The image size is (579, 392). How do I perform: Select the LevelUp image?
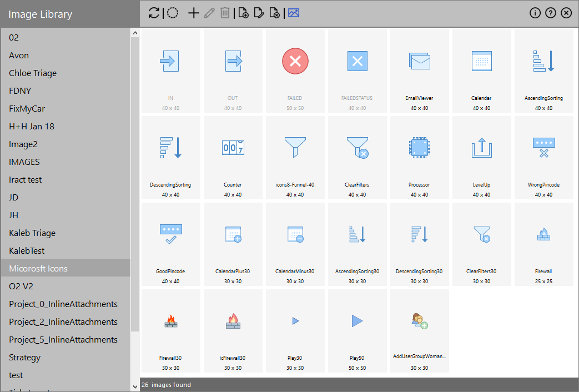click(481, 158)
